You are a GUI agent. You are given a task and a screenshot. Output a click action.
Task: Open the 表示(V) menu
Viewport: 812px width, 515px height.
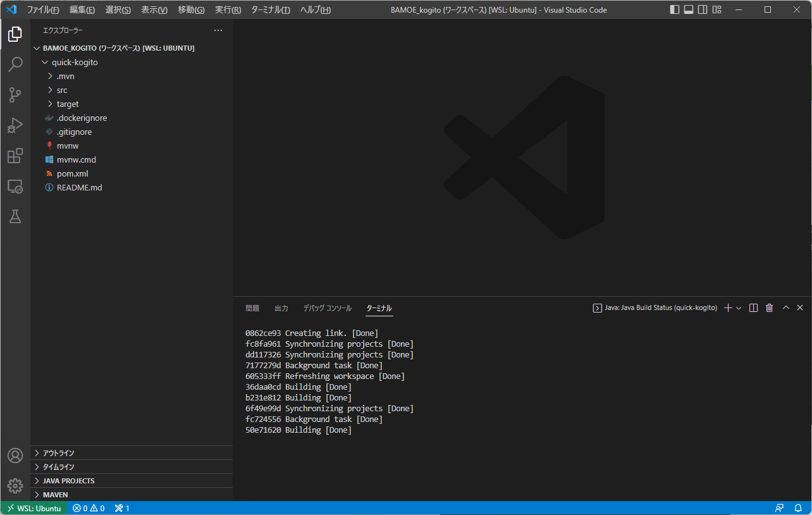154,10
